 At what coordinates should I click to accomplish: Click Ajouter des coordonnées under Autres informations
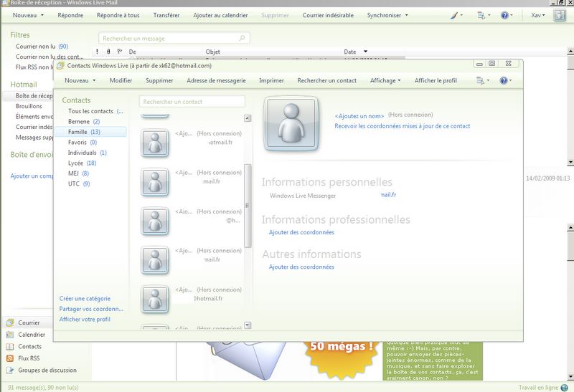301,267
